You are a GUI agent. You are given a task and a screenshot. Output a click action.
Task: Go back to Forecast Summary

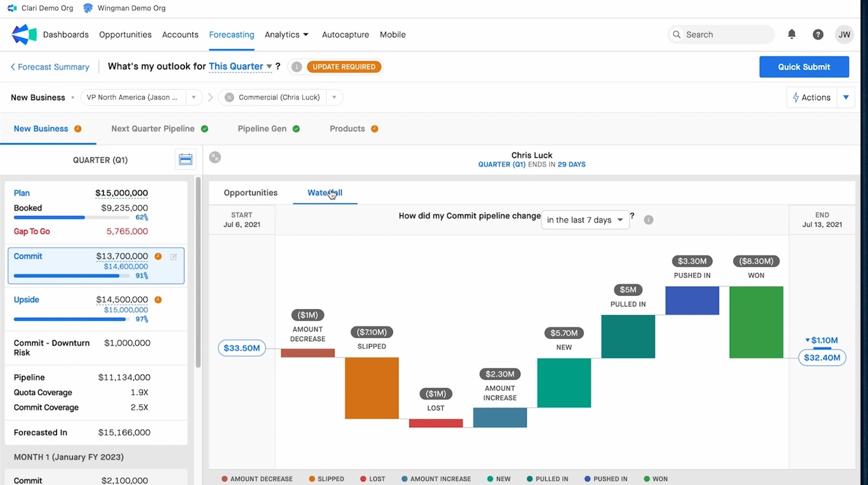[50, 67]
